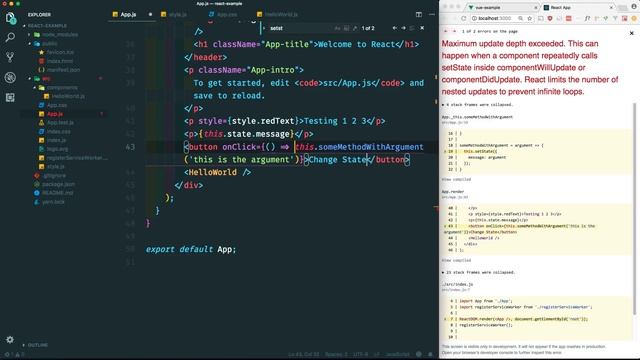The image size is (640, 360).
Task: Show next error in the React overlay
Action: [454, 31]
